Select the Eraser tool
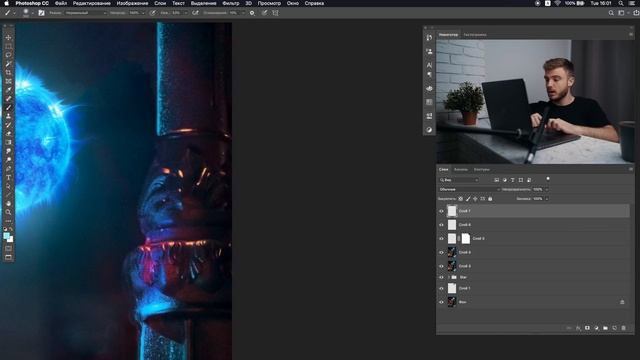This screenshot has width=640, height=360. tap(8, 133)
